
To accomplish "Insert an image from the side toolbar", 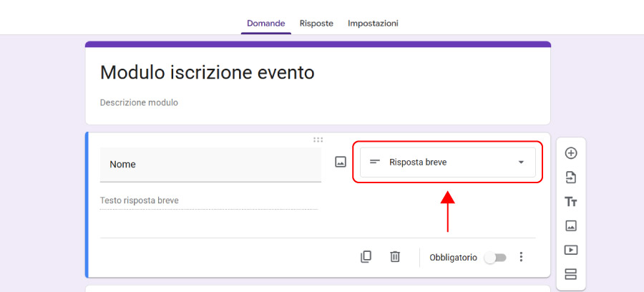I will [570, 226].
